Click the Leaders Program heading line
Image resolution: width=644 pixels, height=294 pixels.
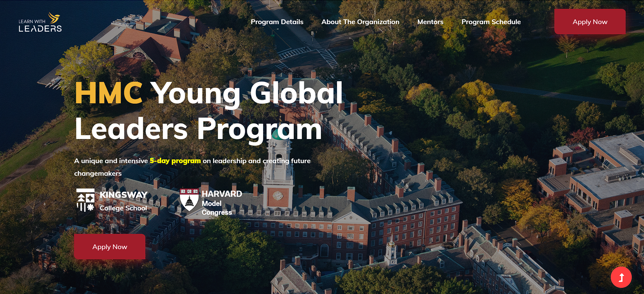(x=198, y=129)
